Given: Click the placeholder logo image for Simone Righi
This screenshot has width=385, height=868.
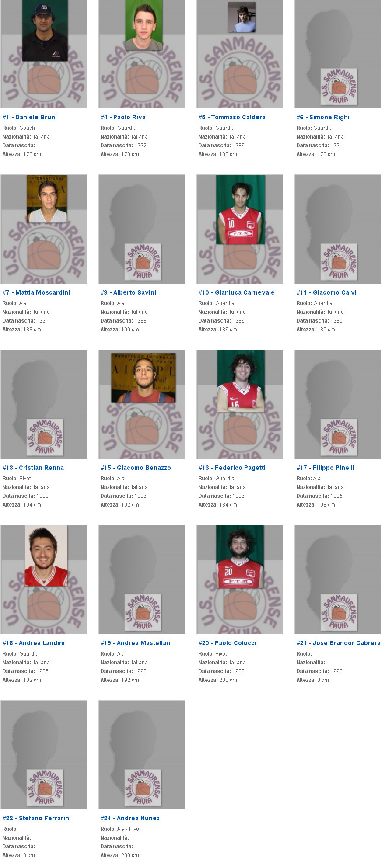Looking at the screenshot, I should click(339, 87).
